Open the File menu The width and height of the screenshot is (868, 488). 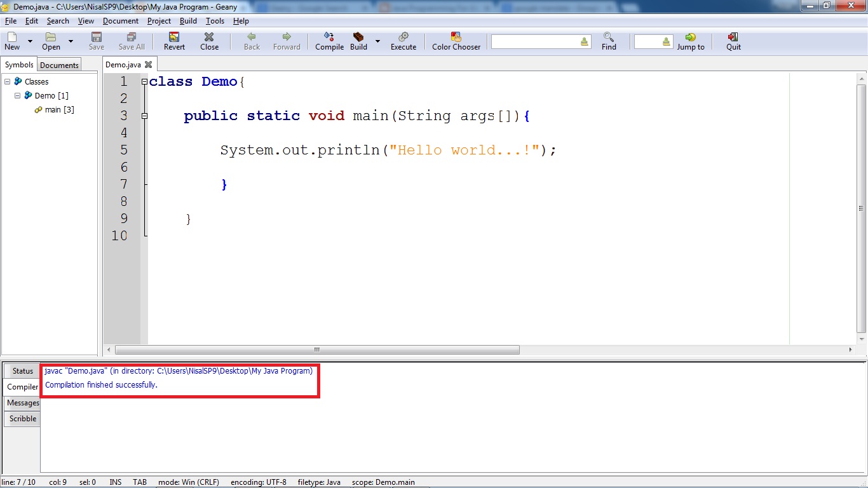[11, 21]
